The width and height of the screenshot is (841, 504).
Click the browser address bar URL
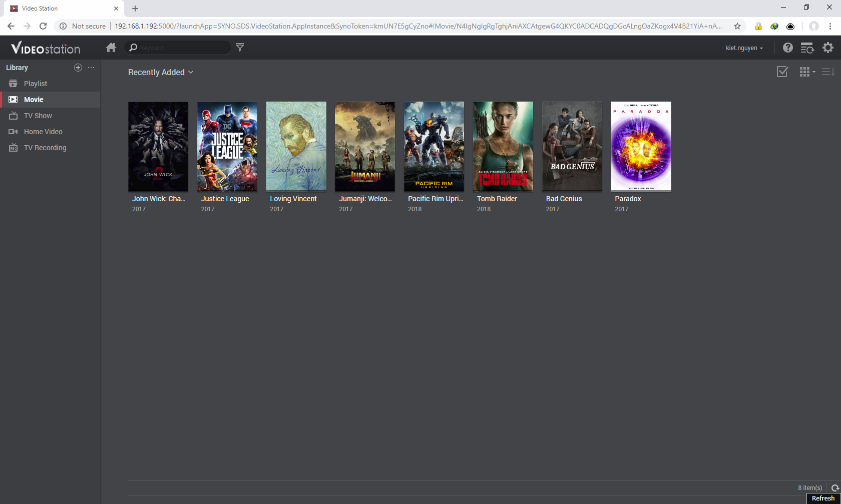click(x=418, y=26)
